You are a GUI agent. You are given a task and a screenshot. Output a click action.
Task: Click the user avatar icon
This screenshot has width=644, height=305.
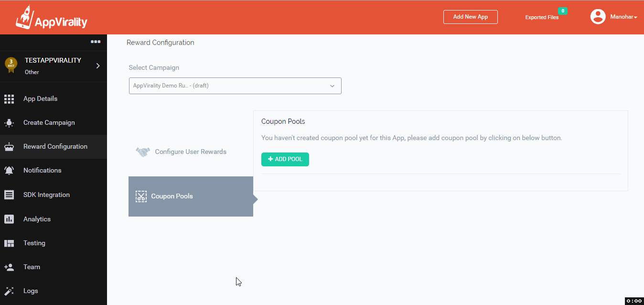[598, 17]
